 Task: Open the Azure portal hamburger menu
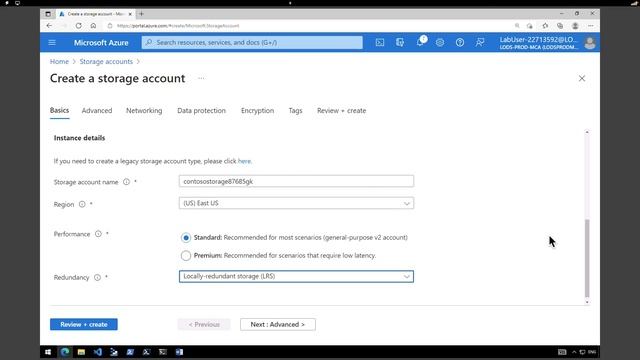click(52, 42)
